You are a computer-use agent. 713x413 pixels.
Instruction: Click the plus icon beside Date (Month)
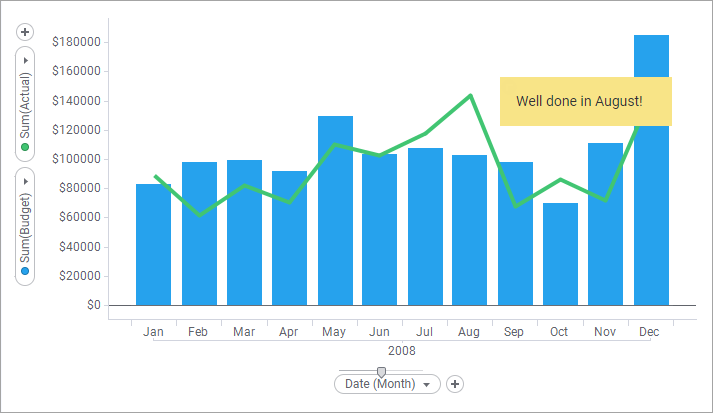[455, 384]
